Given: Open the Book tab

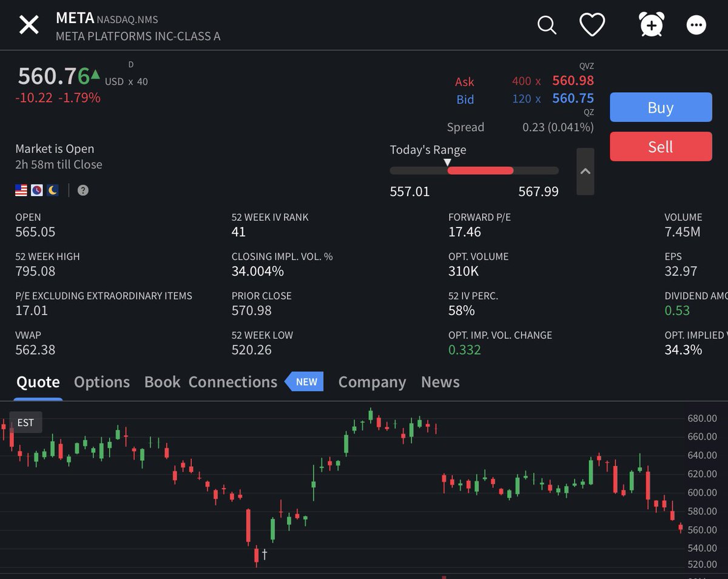Looking at the screenshot, I should point(162,382).
